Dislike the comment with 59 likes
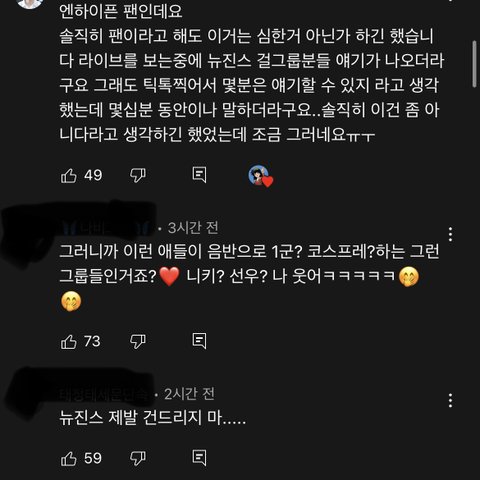This screenshot has height=480, width=480. (138, 458)
